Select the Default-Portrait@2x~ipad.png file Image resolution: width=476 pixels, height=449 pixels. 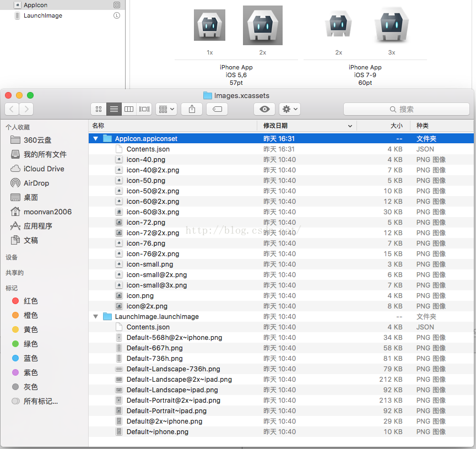coord(281,401)
